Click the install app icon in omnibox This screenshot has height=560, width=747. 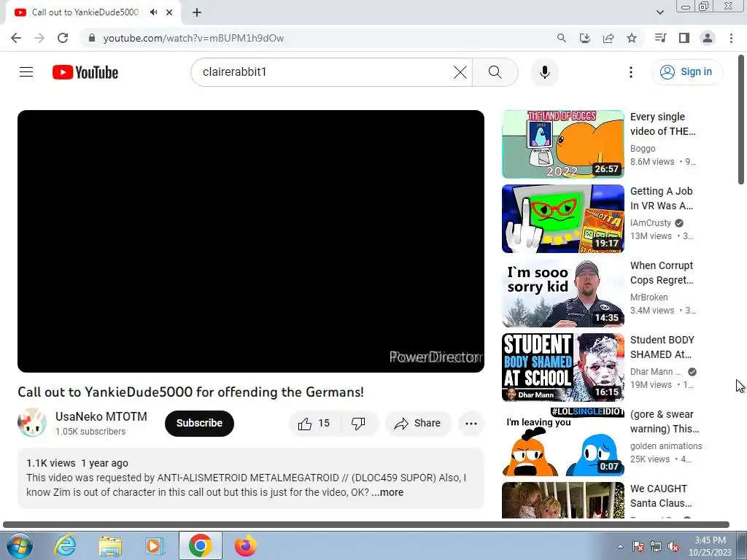click(585, 38)
